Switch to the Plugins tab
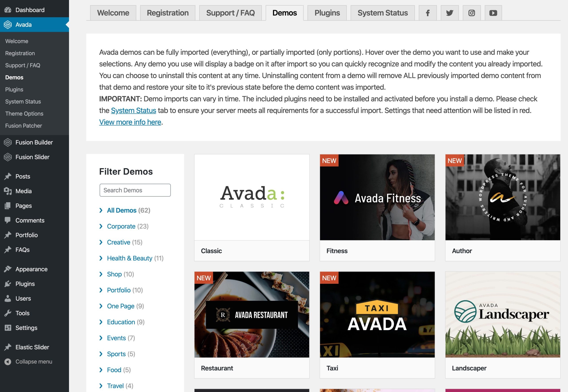 pos(327,12)
